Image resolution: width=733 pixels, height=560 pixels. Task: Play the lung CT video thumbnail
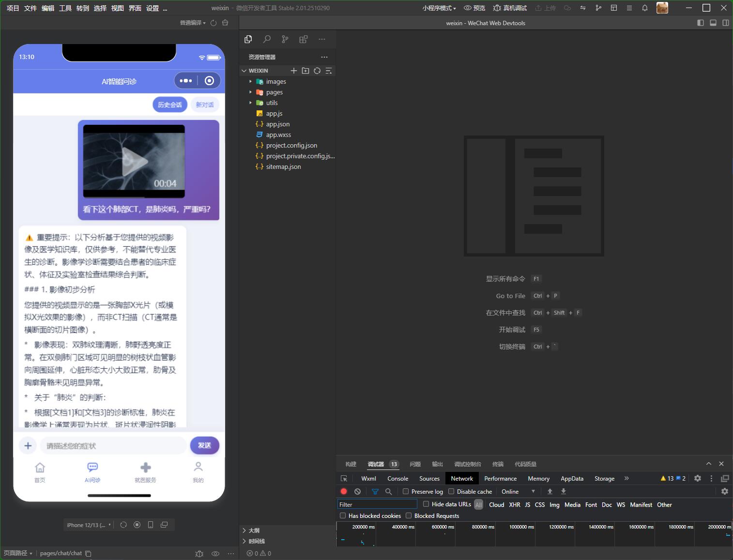click(x=134, y=161)
